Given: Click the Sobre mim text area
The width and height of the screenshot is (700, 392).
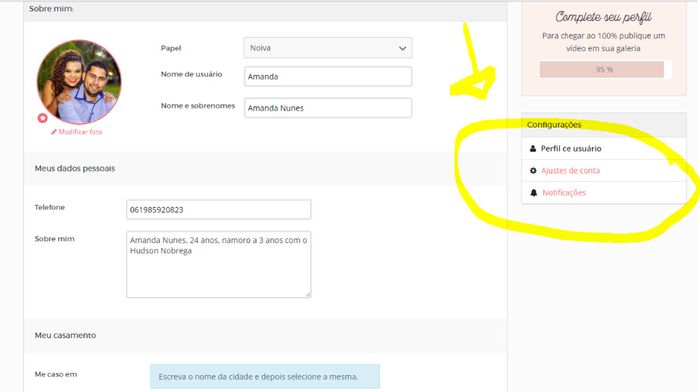Looking at the screenshot, I should tap(218, 264).
